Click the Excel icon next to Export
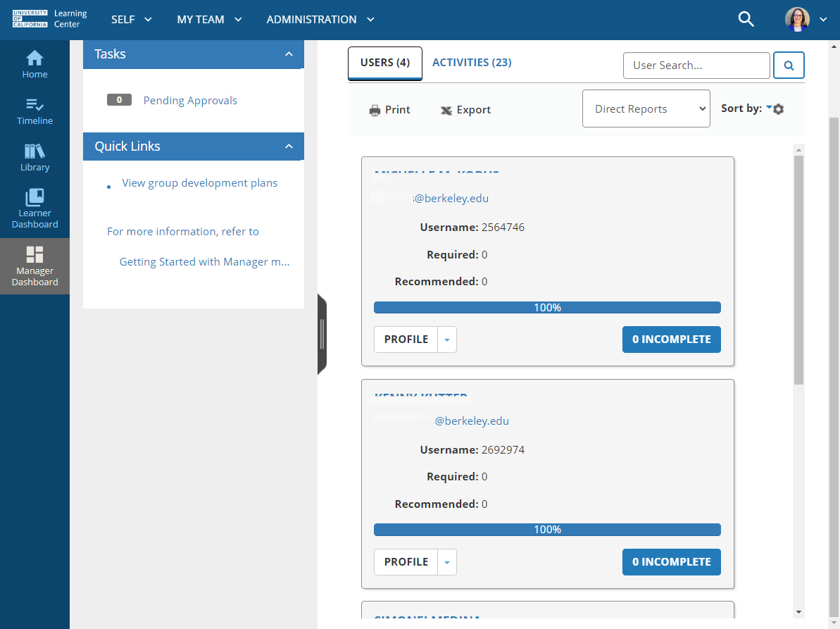The image size is (840, 629). click(x=446, y=111)
